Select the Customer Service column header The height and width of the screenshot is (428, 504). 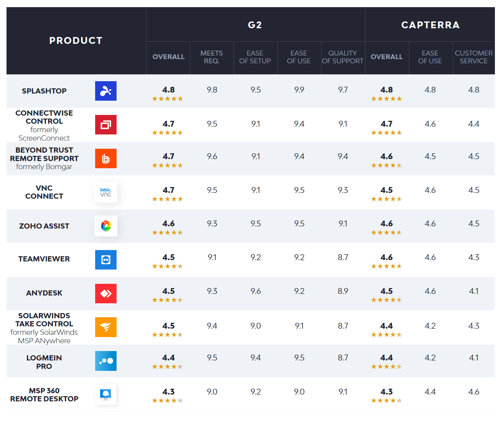[473, 57]
